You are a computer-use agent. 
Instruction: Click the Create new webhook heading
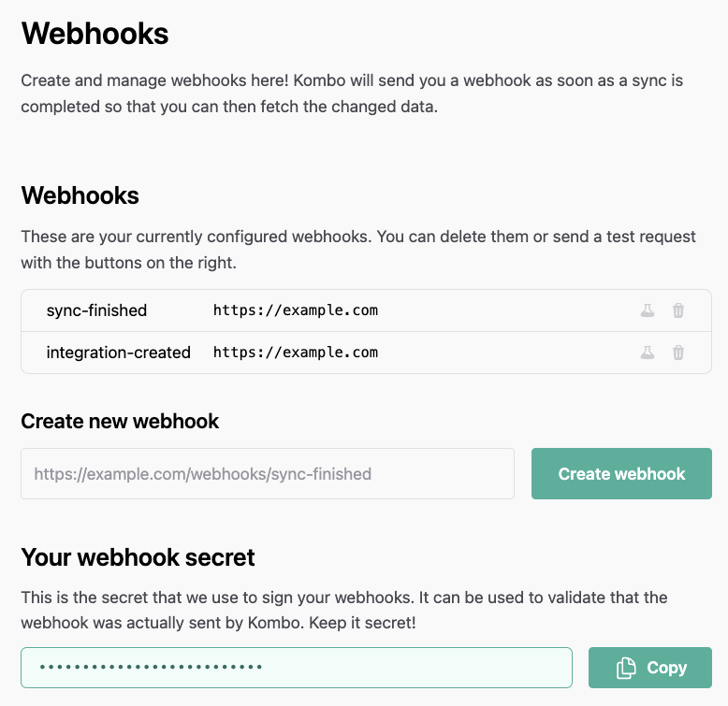[120, 421]
